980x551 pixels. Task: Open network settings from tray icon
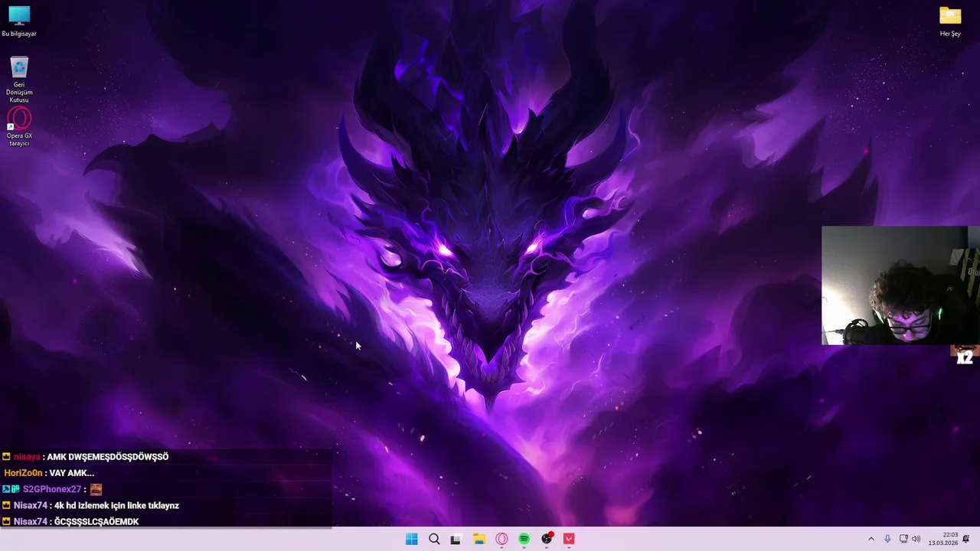(903, 539)
